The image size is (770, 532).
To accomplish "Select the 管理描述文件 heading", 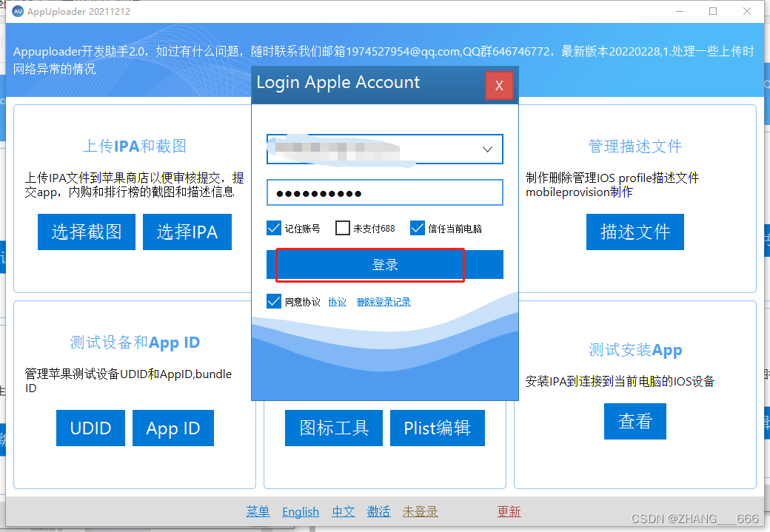I will coord(635,146).
